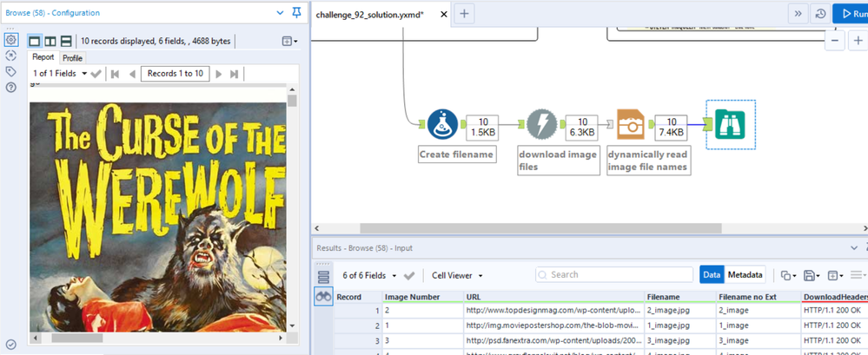868x355 pixels.
Task: Open Help question mark icon in sidebar
Action: [x=10, y=87]
